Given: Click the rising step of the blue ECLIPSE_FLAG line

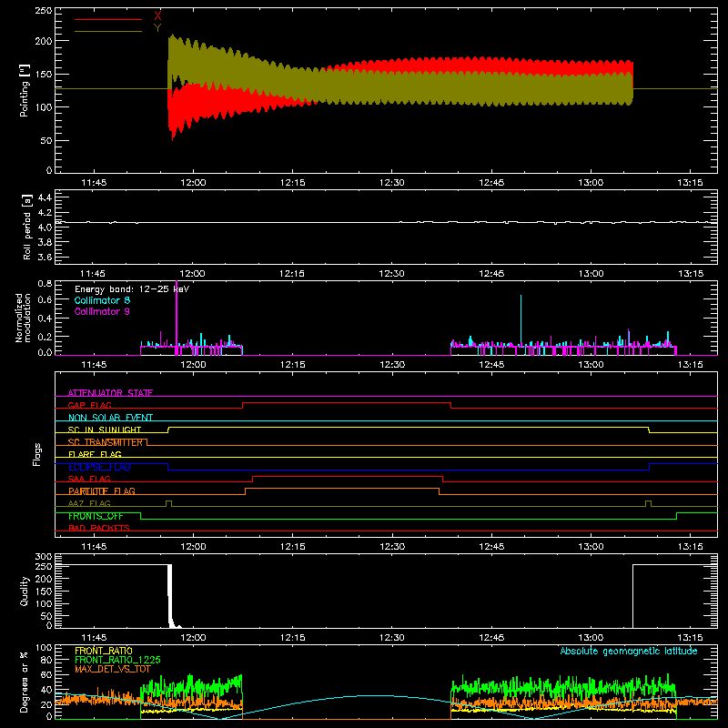Looking at the screenshot, I should click(649, 467).
